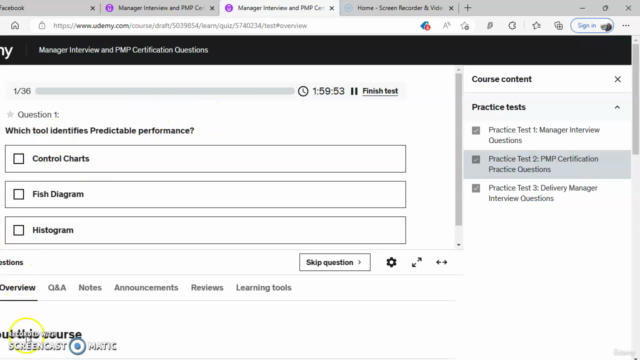This screenshot has width=640, height=360.
Task: Click the page's main vertical scrollbar
Action: tap(636, 98)
